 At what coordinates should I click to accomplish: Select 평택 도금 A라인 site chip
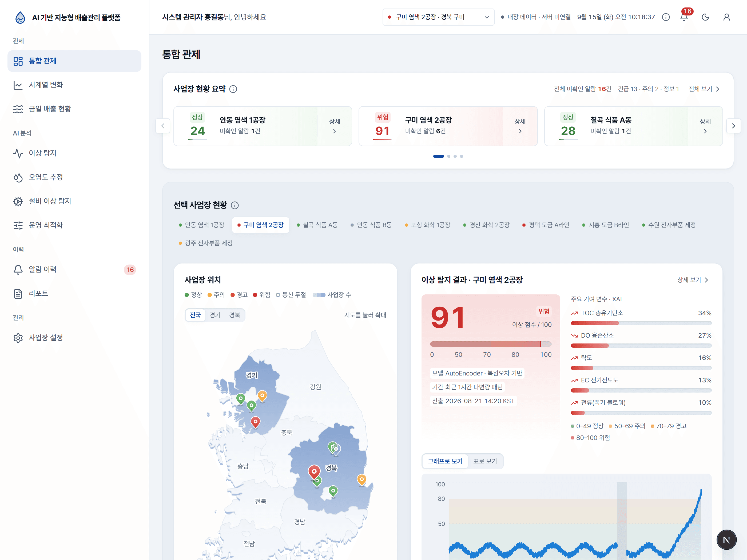(x=546, y=225)
